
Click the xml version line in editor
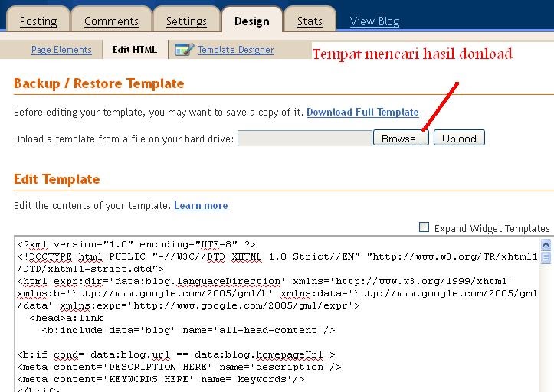click(136, 244)
